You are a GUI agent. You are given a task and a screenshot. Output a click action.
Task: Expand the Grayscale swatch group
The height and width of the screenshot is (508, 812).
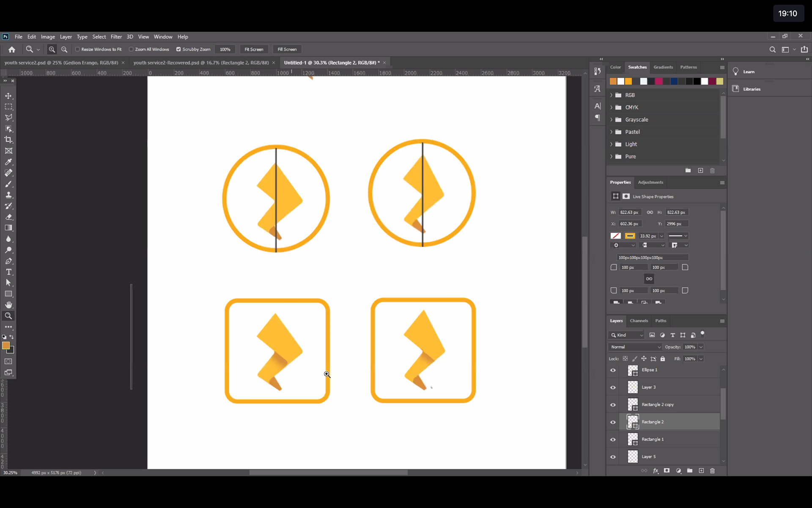coord(611,120)
